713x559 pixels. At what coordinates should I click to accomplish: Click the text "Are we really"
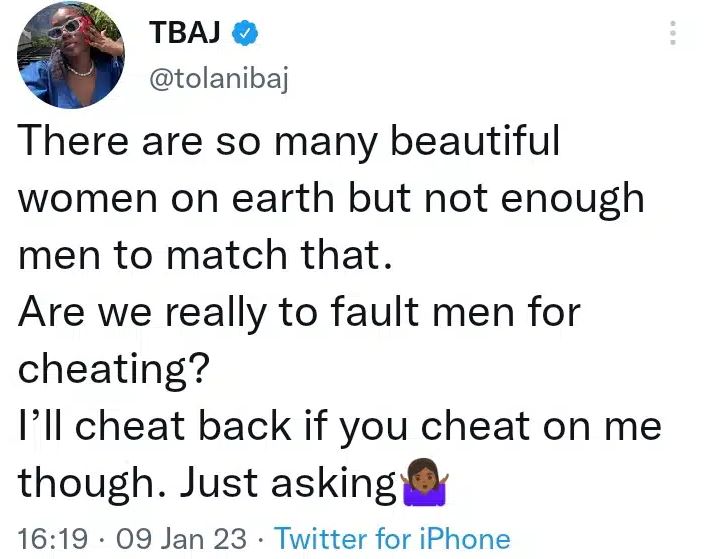click(138, 313)
